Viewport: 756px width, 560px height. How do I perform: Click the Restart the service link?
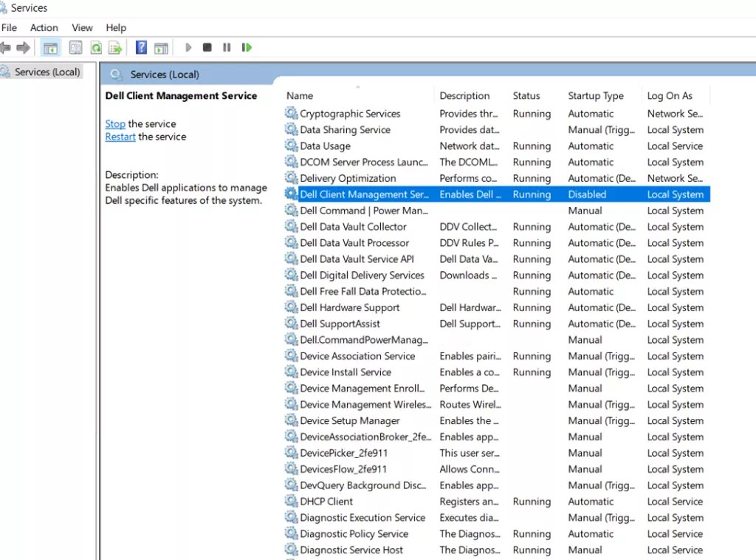coord(120,137)
